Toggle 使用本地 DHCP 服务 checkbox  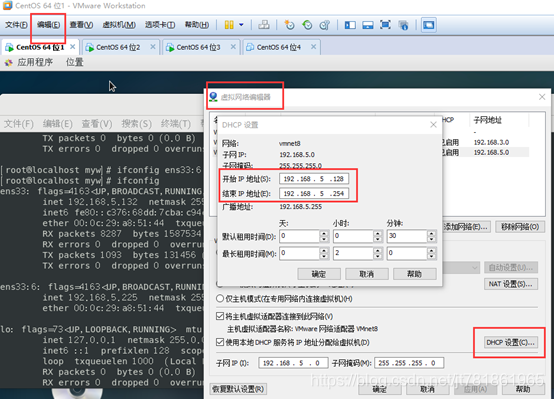pyautogui.click(x=220, y=342)
